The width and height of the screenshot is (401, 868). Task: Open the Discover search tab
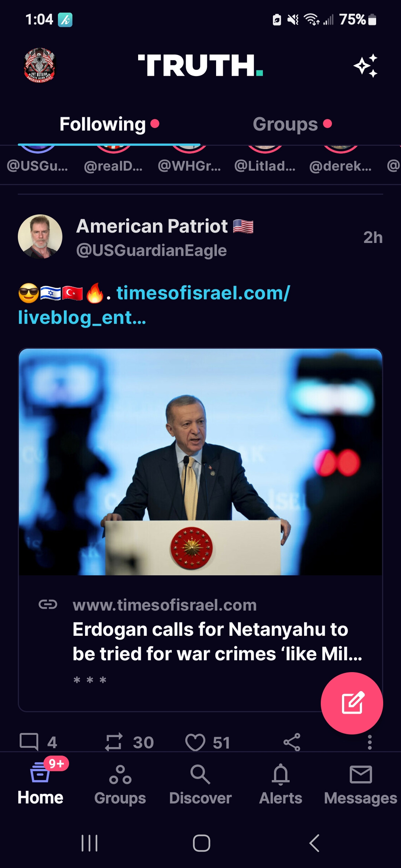200,782
